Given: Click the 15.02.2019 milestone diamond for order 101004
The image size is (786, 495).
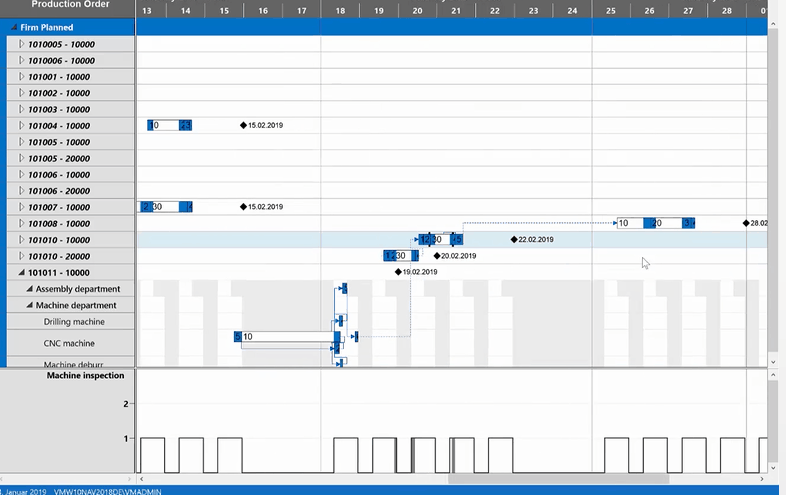Looking at the screenshot, I should [x=243, y=125].
